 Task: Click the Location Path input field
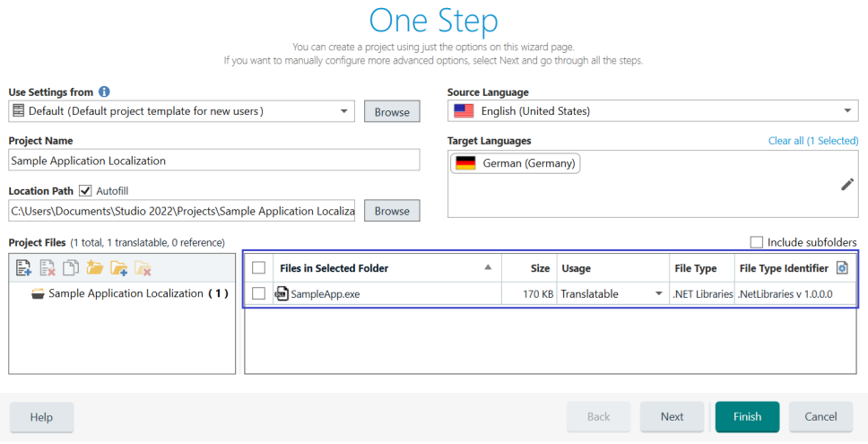(x=181, y=211)
